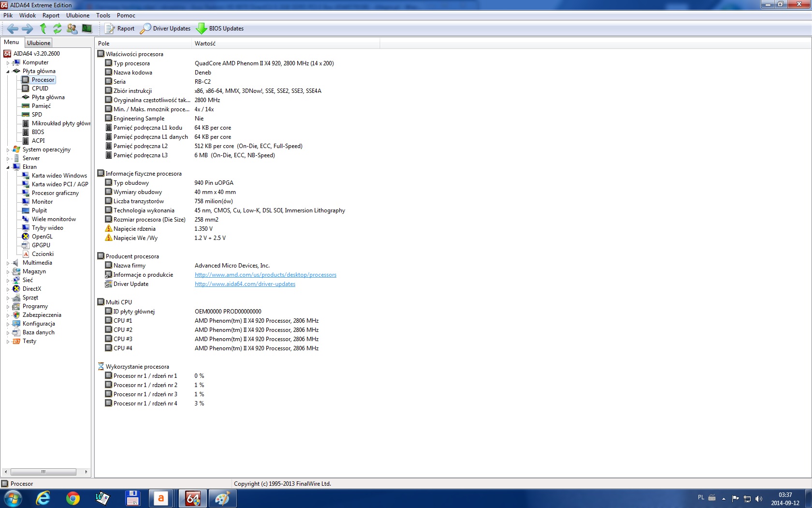The image size is (812, 508).
Task: Select the Pamięć tree item
Action: 41,106
